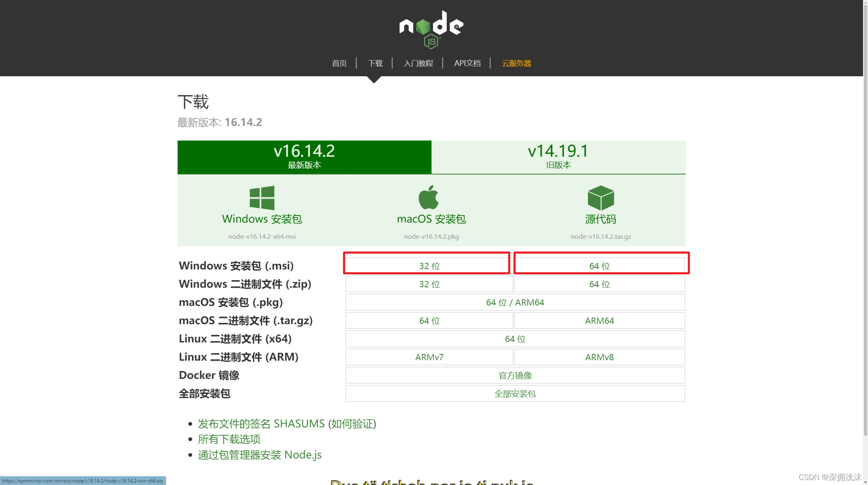Download node-v16.14.2.tar.gz file name link
The image size is (868, 485).
tap(601, 236)
